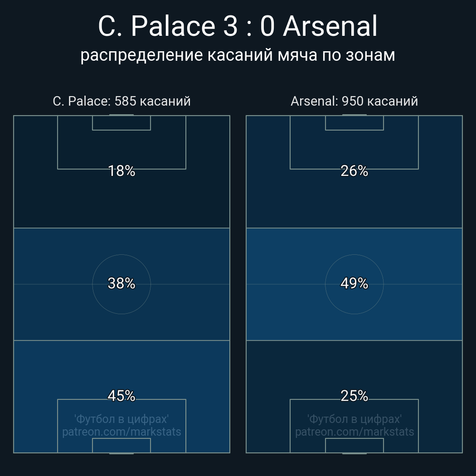Screen dimensions: 476x476
Task: Click the 18% label on Palace pitch
Action: click(x=121, y=171)
